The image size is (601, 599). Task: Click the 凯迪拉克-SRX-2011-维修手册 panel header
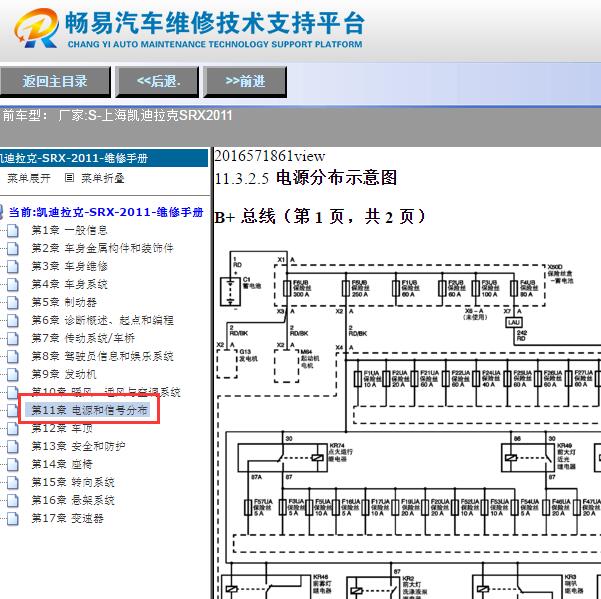(104, 158)
